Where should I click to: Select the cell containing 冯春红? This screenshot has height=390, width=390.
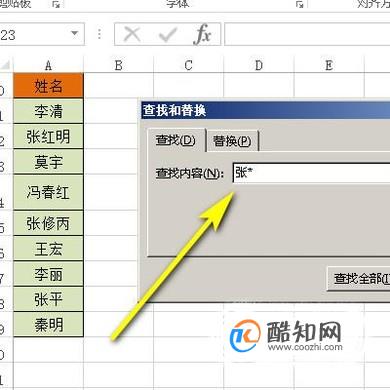[48, 192]
